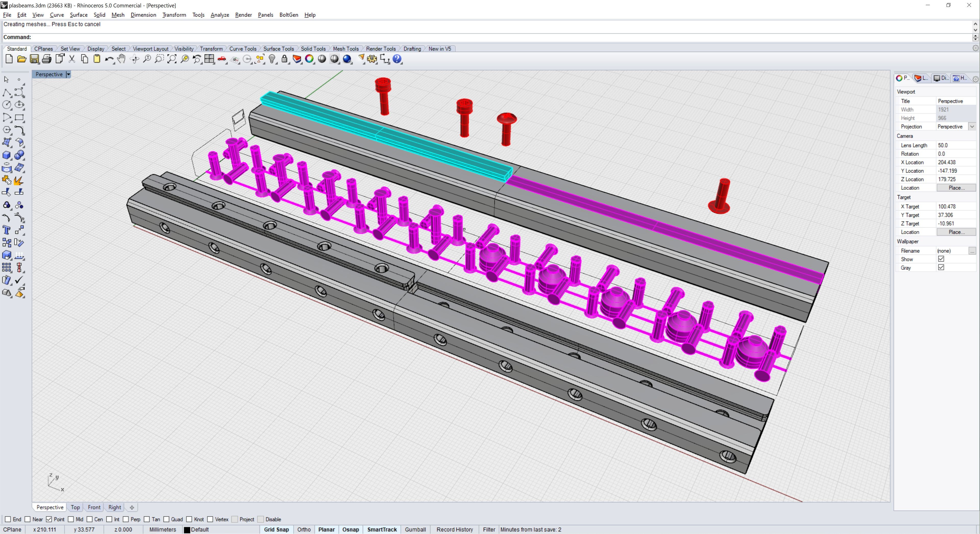Click the Filter status bar button
This screenshot has height=534, width=980.
[x=489, y=529]
